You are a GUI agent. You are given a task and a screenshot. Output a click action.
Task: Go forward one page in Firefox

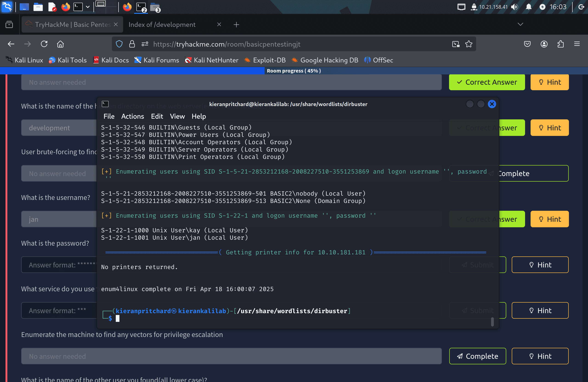tap(28, 44)
